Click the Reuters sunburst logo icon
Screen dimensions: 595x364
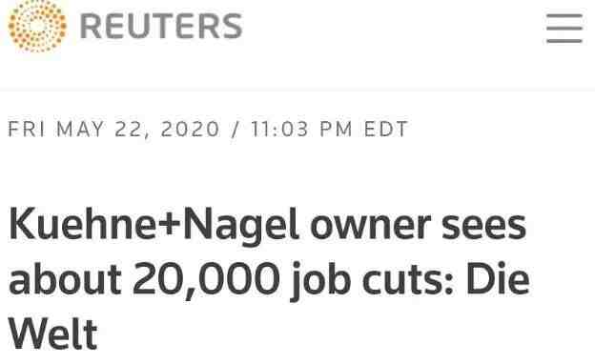[x=37, y=26]
